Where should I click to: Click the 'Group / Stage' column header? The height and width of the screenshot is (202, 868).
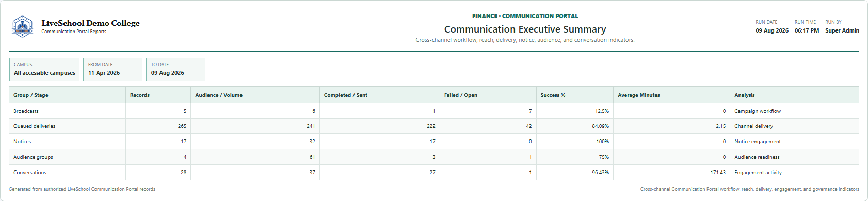pyautogui.click(x=67, y=95)
